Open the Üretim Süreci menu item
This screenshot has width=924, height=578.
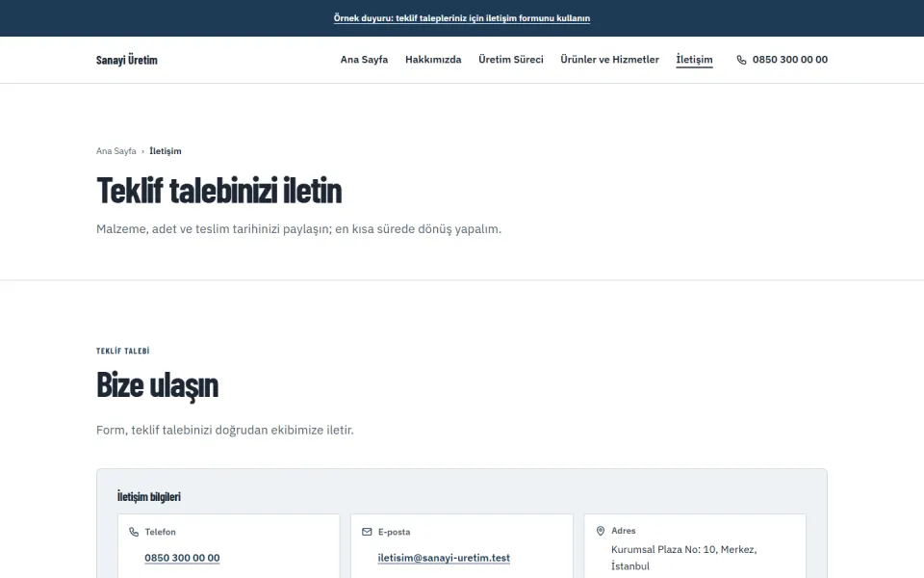point(511,60)
